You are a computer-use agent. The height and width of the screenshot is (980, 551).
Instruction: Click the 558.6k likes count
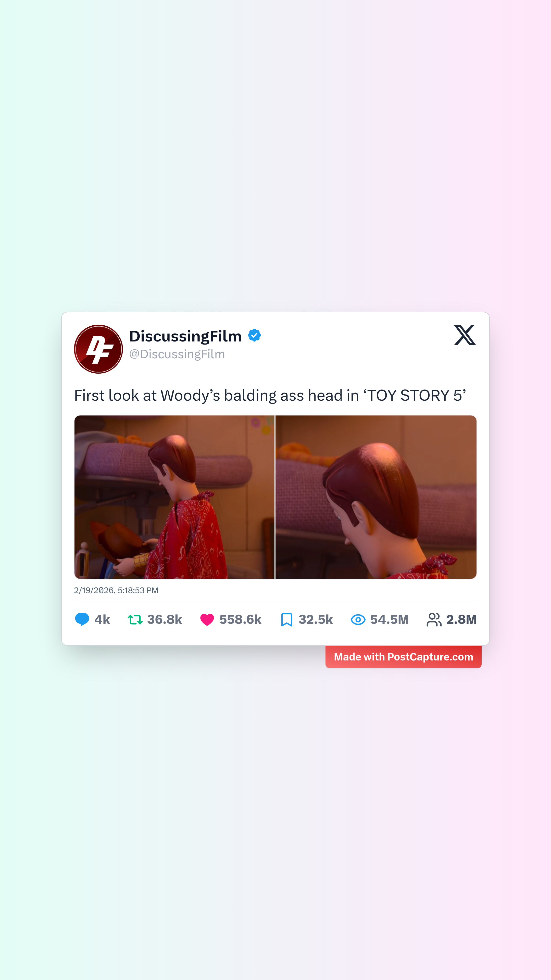(240, 620)
